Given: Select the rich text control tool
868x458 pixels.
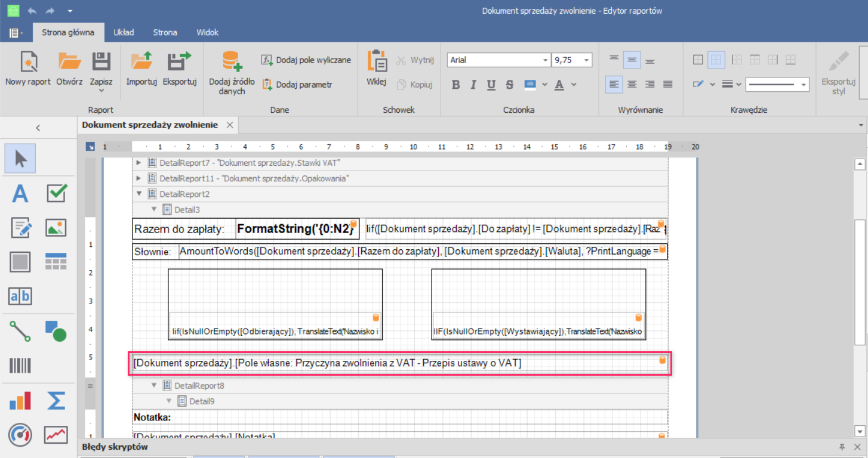Looking at the screenshot, I should pyautogui.click(x=20, y=228).
